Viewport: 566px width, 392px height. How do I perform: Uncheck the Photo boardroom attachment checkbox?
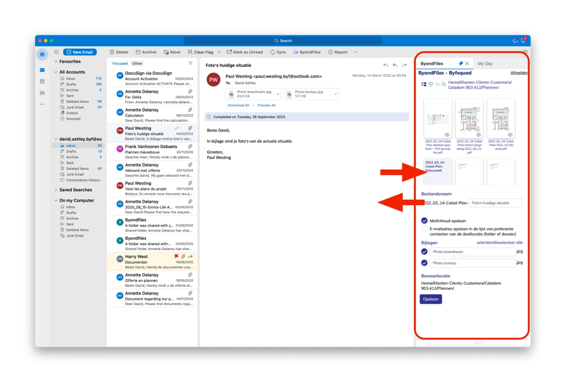(x=424, y=252)
